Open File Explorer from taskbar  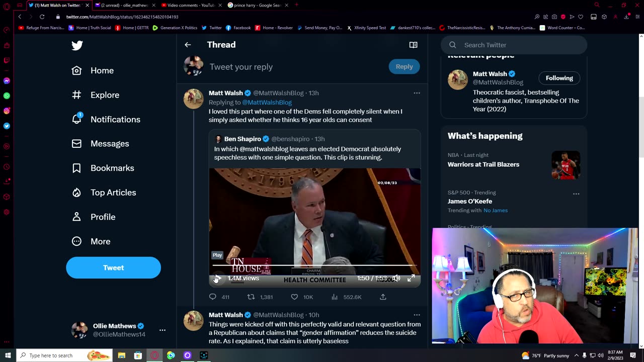121,355
